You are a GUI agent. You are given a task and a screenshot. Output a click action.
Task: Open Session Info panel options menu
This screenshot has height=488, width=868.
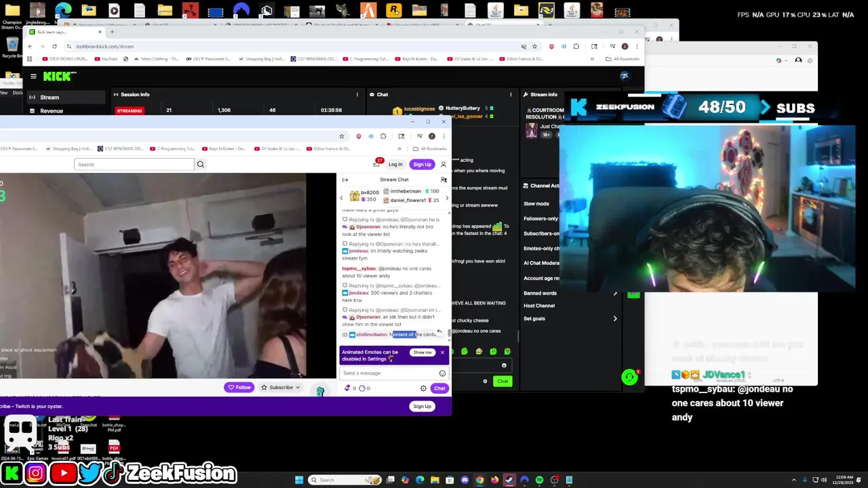[358, 94]
